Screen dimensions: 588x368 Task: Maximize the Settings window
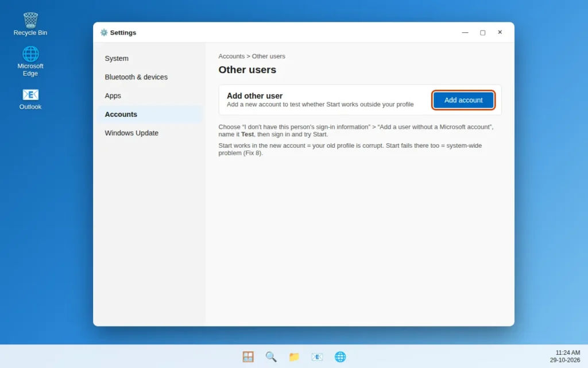(482, 32)
